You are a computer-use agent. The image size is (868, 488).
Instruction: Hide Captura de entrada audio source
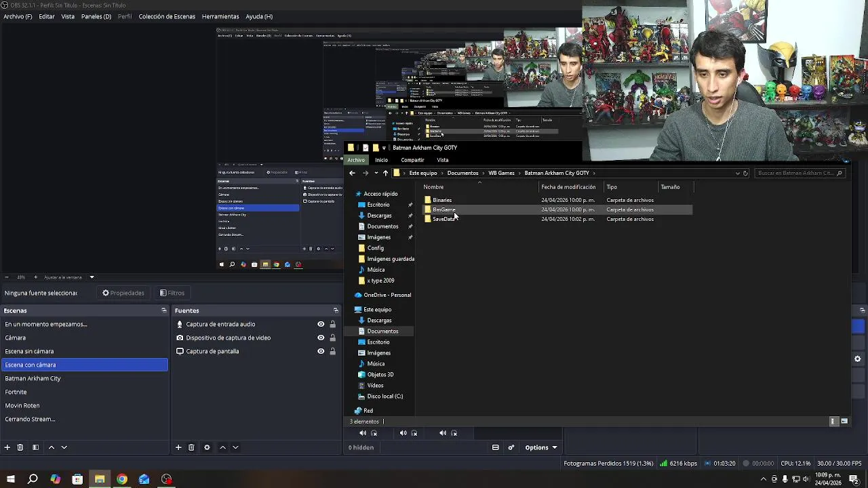(x=321, y=324)
